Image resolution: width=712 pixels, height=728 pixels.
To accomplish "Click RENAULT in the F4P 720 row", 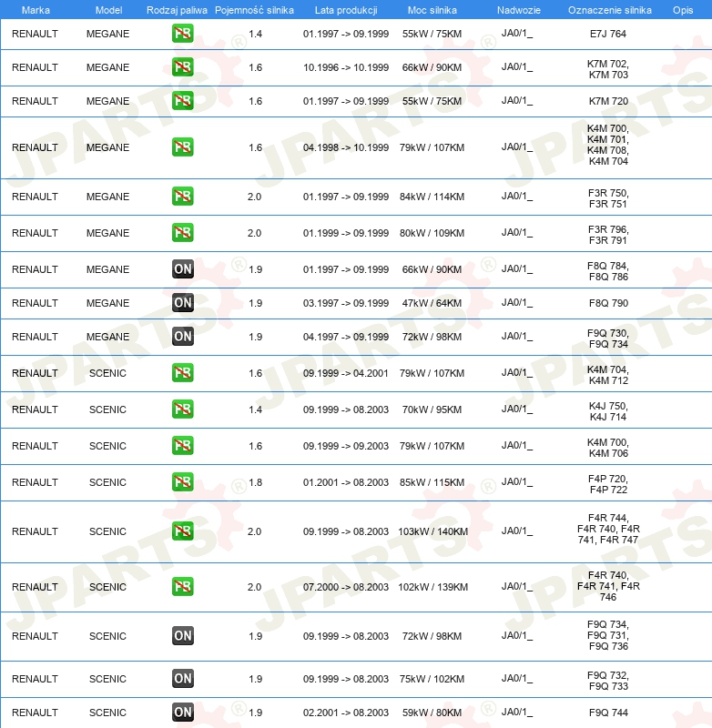I will tap(35, 482).
